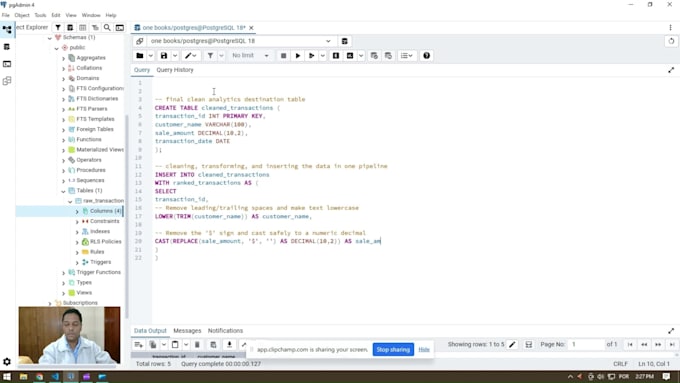Image resolution: width=680 pixels, height=383 pixels.
Task: Select Columns (4) tree item
Action: (105, 211)
